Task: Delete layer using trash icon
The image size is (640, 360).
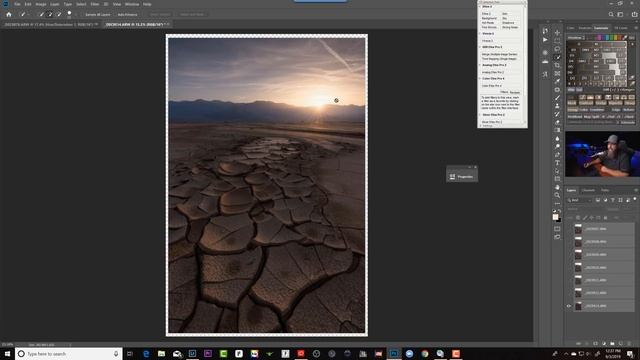Action: 629,344
